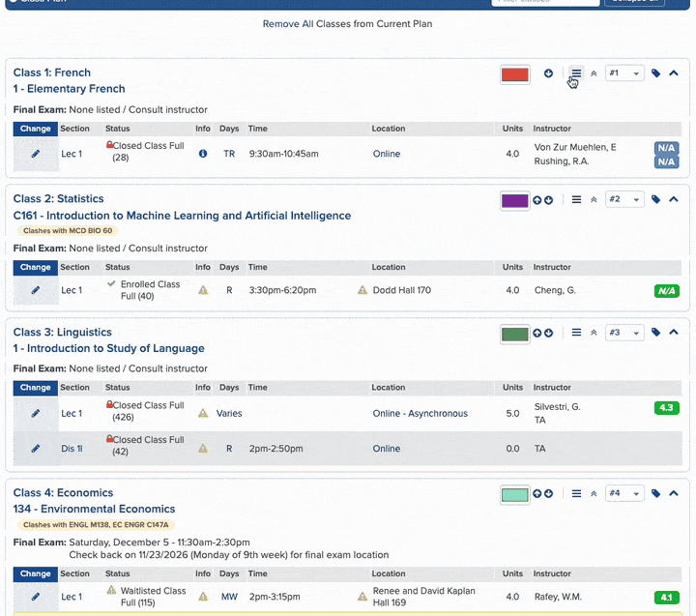This screenshot has width=696, height=616.
Task: Open Elementary French course title link
Action: pyautogui.click(x=69, y=89)
